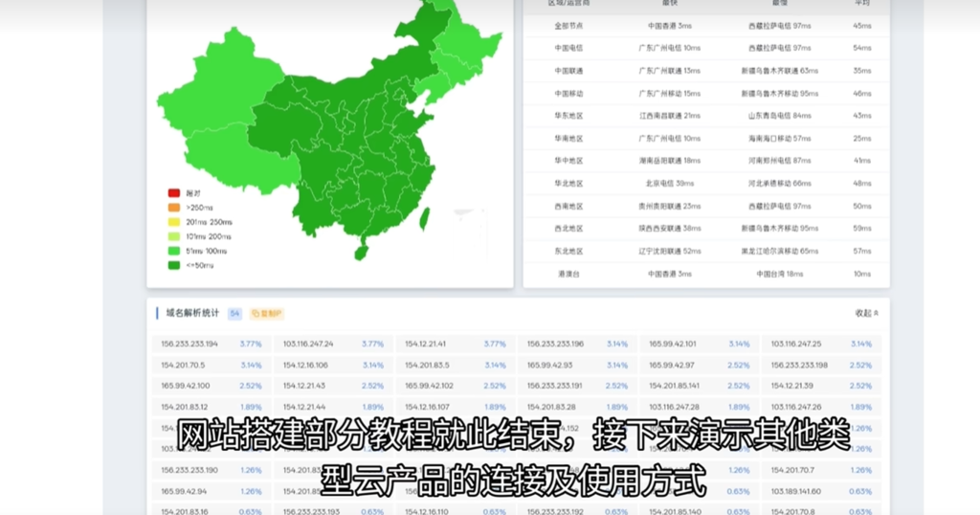
Task: Click IP 156.233.233.194
Action: [189, 344]
